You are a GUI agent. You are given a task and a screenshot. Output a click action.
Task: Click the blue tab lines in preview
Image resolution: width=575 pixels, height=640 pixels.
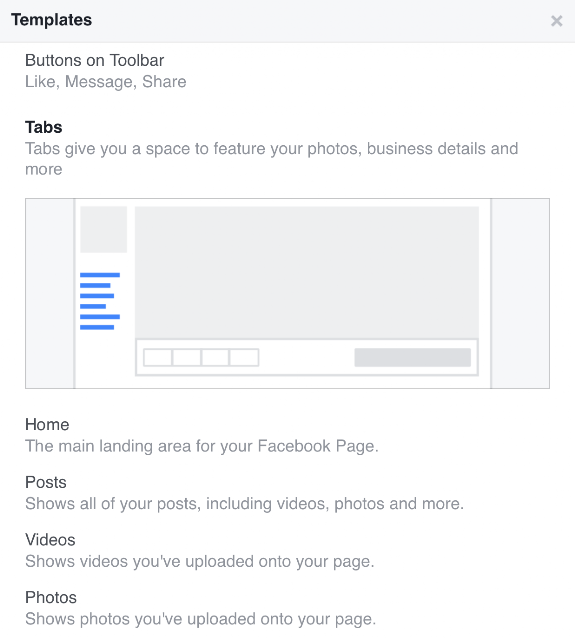pos(100,301)
